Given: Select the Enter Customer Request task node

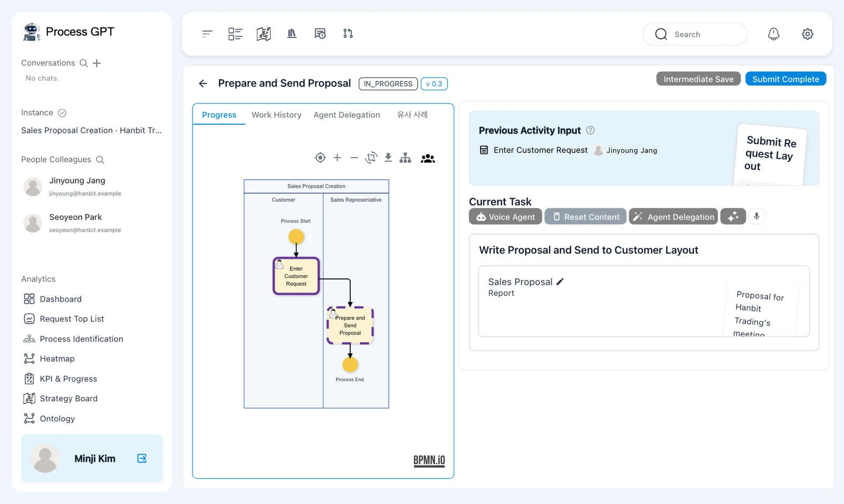Looking at the screenshot, I should [x=296, y=276].
